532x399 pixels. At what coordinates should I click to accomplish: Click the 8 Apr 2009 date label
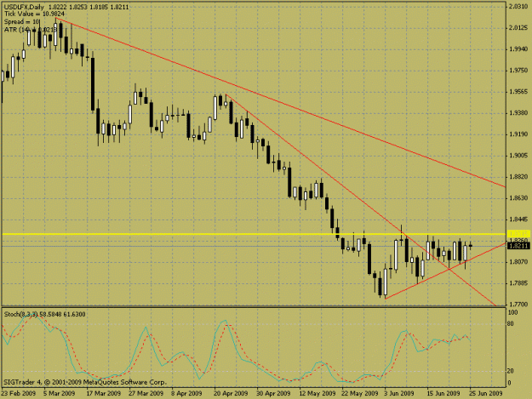[x=186, y=393]
